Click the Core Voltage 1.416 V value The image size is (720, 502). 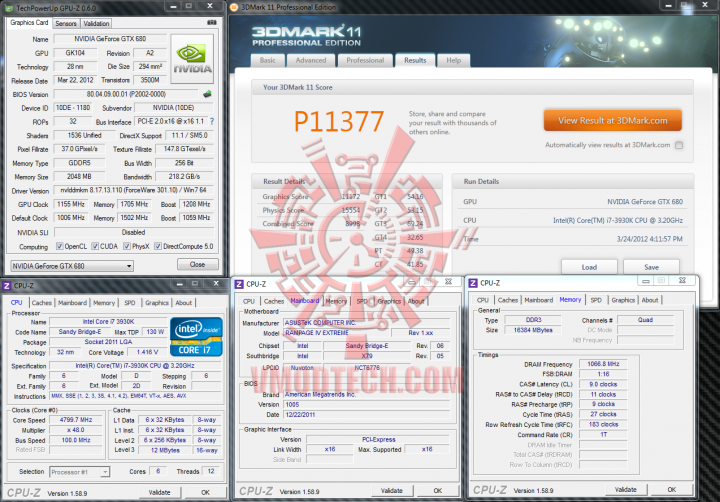pos(147,352)
